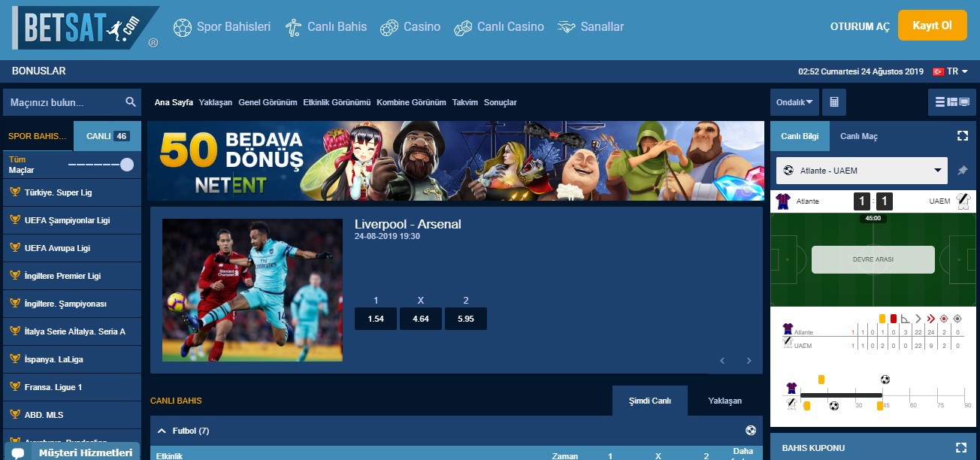The width and height of the screenshot is (980, 460).
Task: Open the bet calculator icon
Action: (833, 102)
